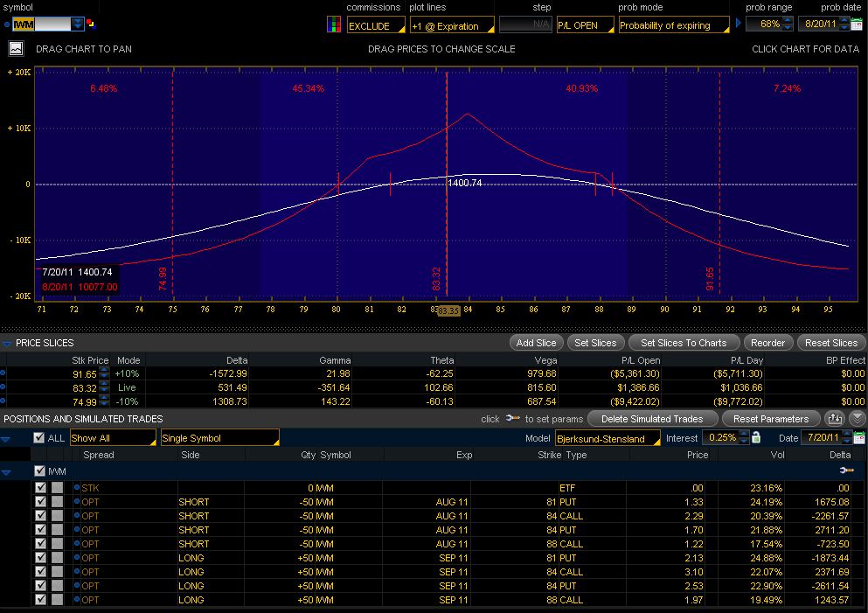Open the commissions EXCLUDE dropdown

[376, 25]
